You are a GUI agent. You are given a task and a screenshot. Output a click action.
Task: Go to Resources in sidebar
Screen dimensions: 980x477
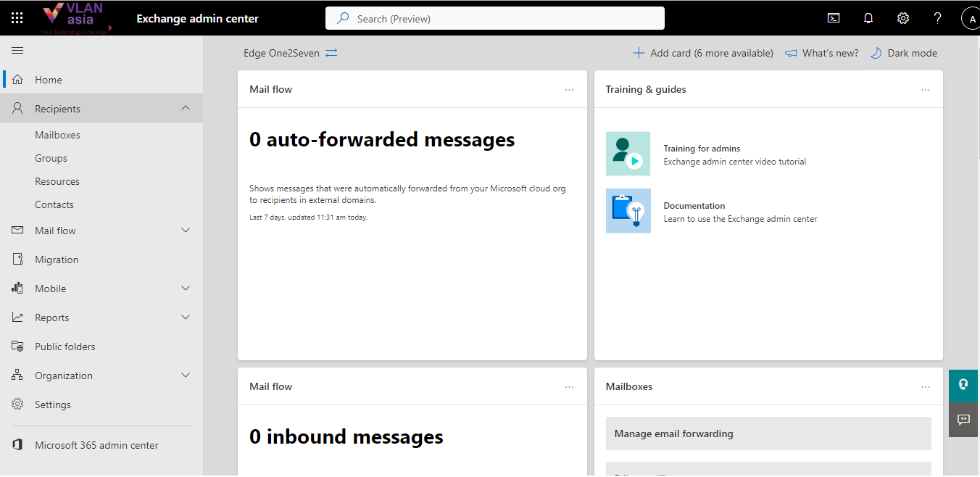[x=57, y=181]
